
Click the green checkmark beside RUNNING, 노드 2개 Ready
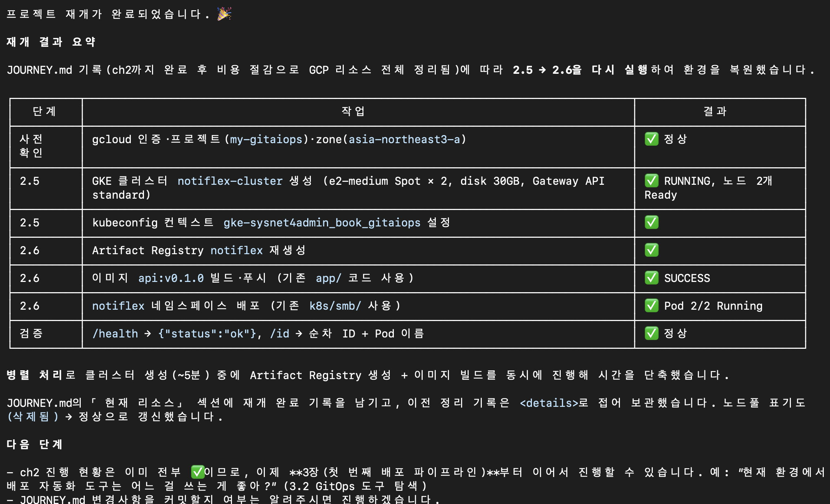(x=652, y=180)
